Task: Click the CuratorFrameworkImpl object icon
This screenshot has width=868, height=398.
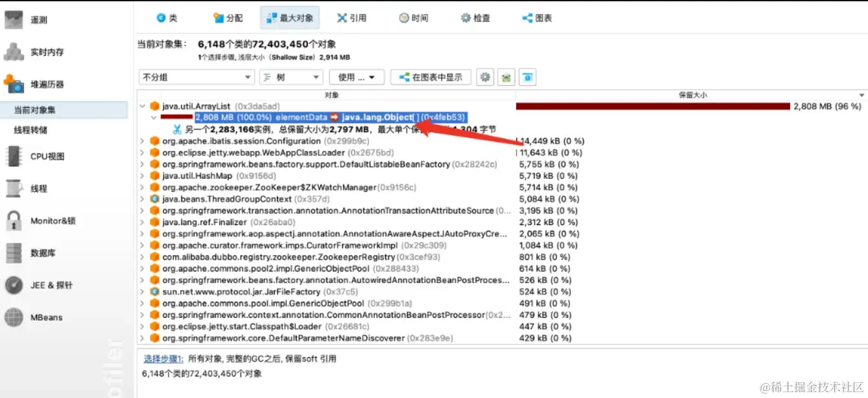Action: [x=154, y=246]
